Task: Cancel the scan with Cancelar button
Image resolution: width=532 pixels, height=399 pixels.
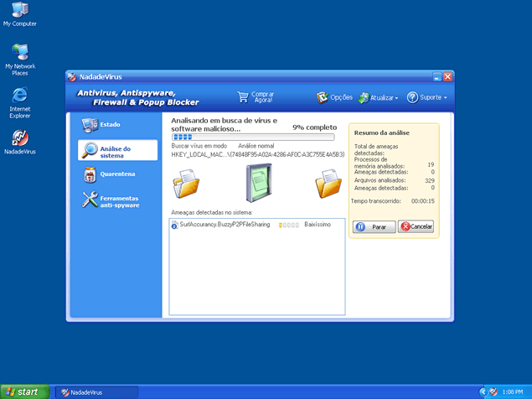Action: tap(416, 226)
